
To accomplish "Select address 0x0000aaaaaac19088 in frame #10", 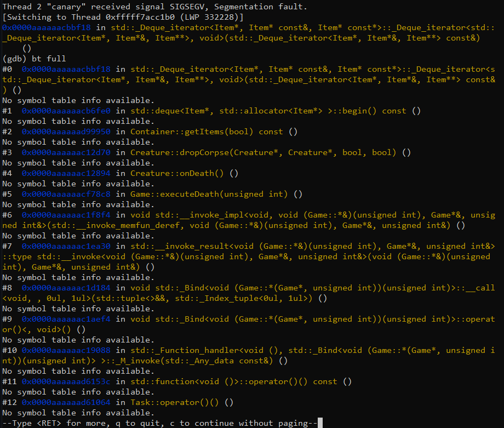I will 65,350.
